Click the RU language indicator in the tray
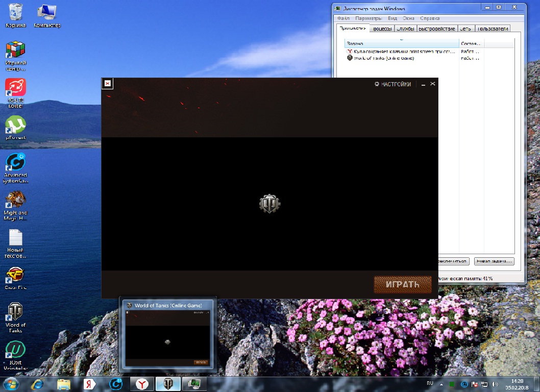 pos(430,383)
